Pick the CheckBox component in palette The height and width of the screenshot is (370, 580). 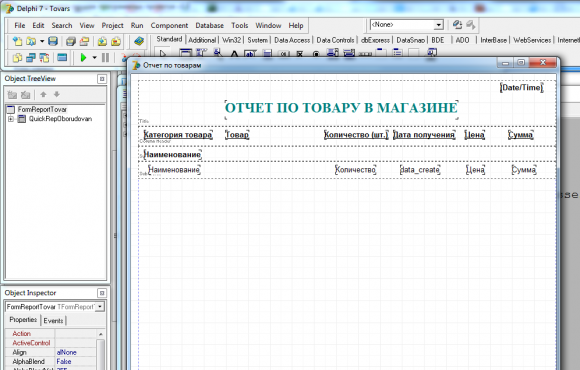[x=300, y=54]
